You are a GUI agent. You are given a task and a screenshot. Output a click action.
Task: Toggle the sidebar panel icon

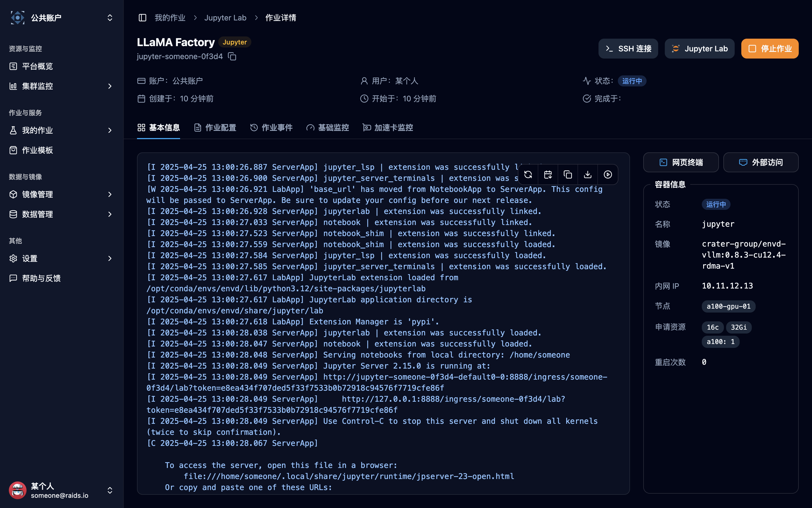click(x=143, y=17)
